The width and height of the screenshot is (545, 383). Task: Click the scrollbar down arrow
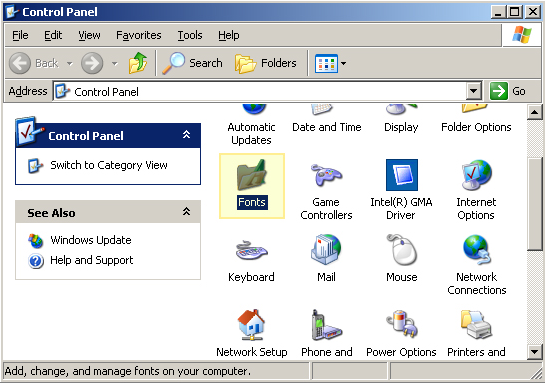point(535,352)
